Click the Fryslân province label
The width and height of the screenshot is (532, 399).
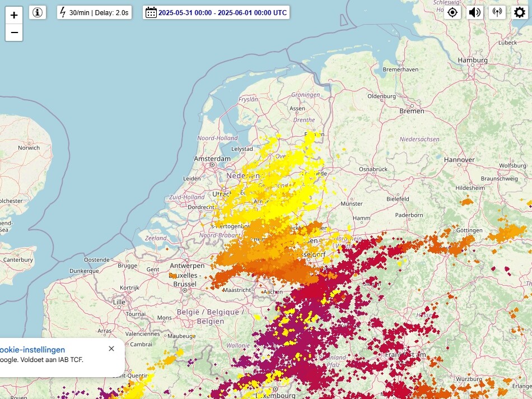pos(248,100)
